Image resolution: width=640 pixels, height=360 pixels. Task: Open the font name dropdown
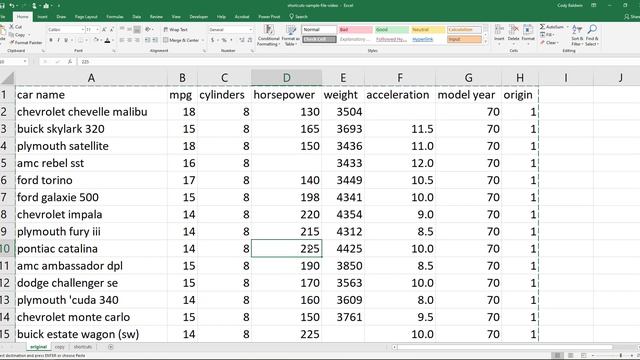tap(82, 30)
